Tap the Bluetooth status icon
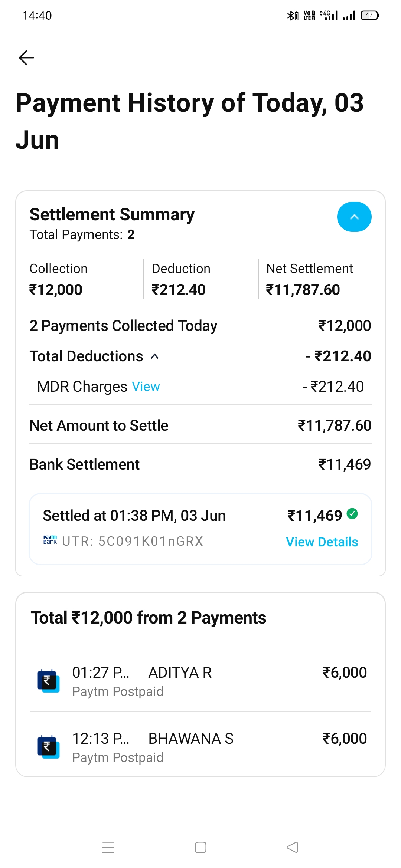The height and width of the screenshot is (868, 401). pyautogui.click(x=292, y=16)
